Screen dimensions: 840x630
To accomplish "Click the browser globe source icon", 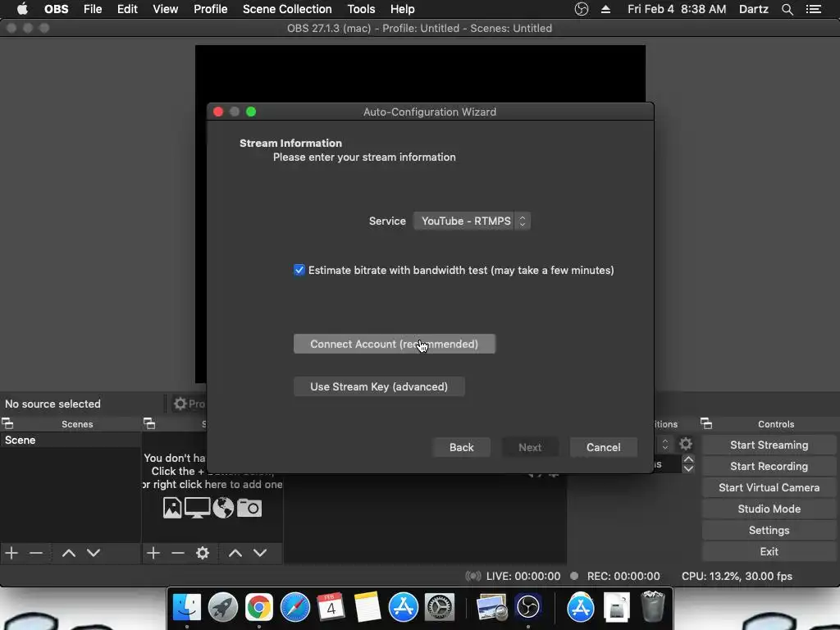I will coord(223,507).
